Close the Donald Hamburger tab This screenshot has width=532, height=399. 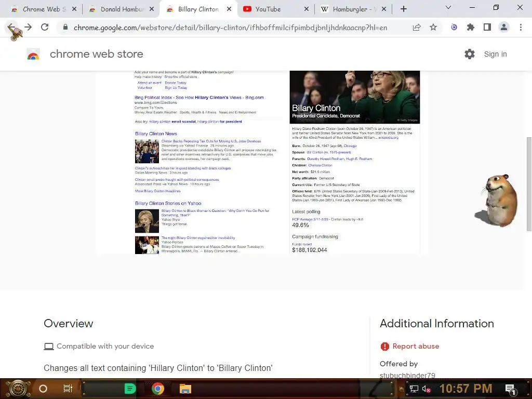(x=152, y=9)
